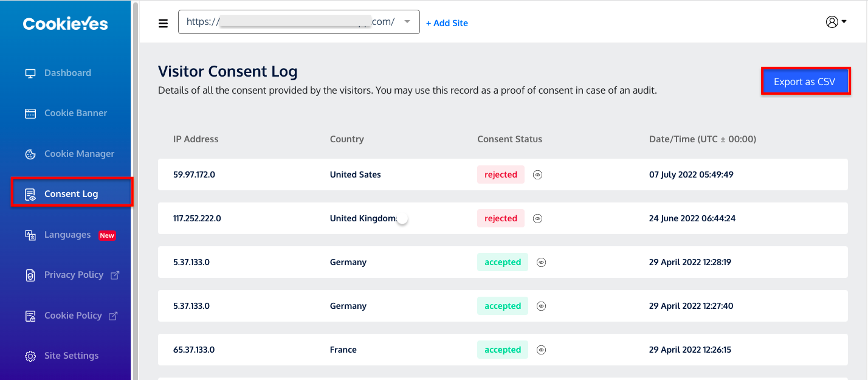Click the rejected status badge for 117.252.222.0
The height and width of the screenshot is (380, 868).
(x=500, y=218)
